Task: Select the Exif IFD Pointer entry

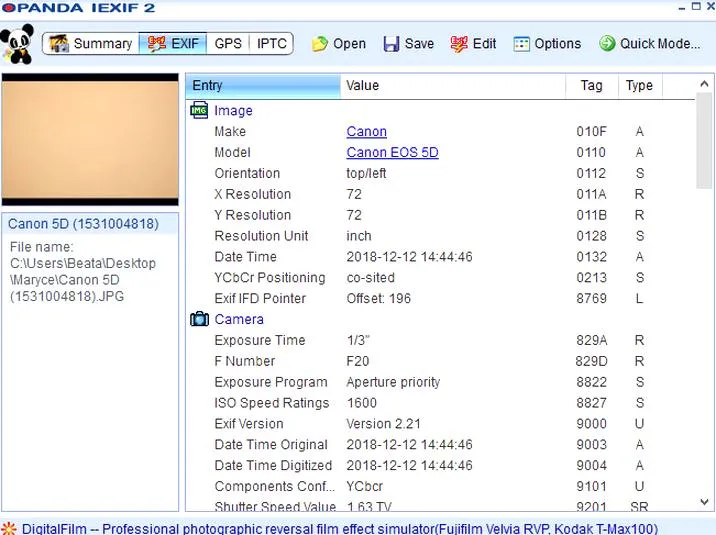Action: click(x=260, y=299)
